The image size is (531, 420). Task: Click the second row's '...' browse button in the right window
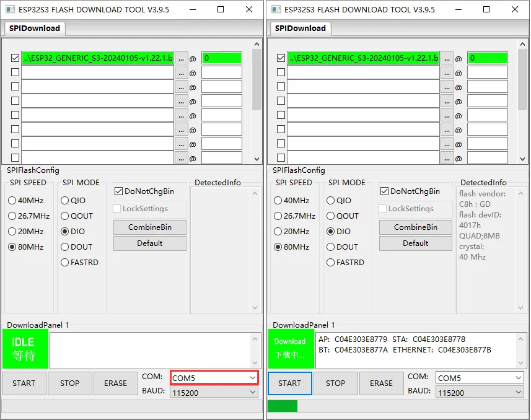click(447, 72)
